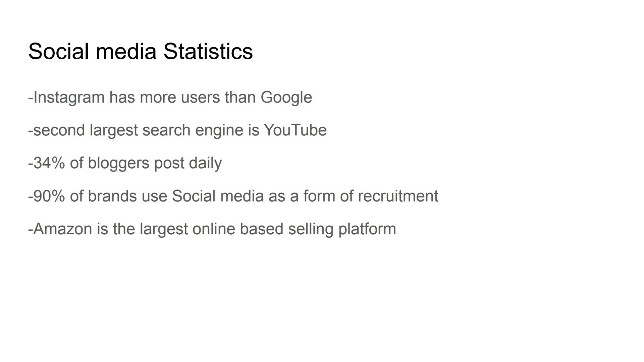Select the brands recruitment bullet line
This screenshot has width=644, height=362.
[233, 196]
